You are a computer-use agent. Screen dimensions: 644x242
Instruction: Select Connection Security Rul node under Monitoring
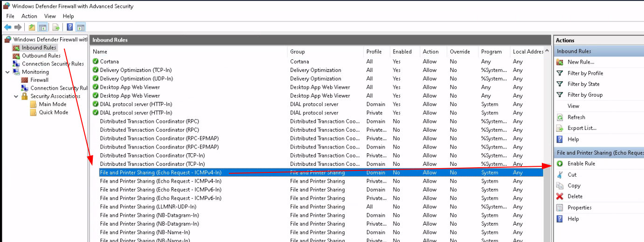[x=59, y=88]
